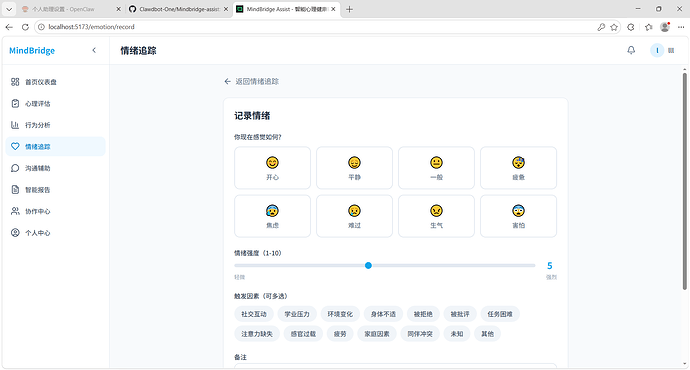Open the browser settings and more menu
This screenshot has height=370, width=690.
(681, 27)
